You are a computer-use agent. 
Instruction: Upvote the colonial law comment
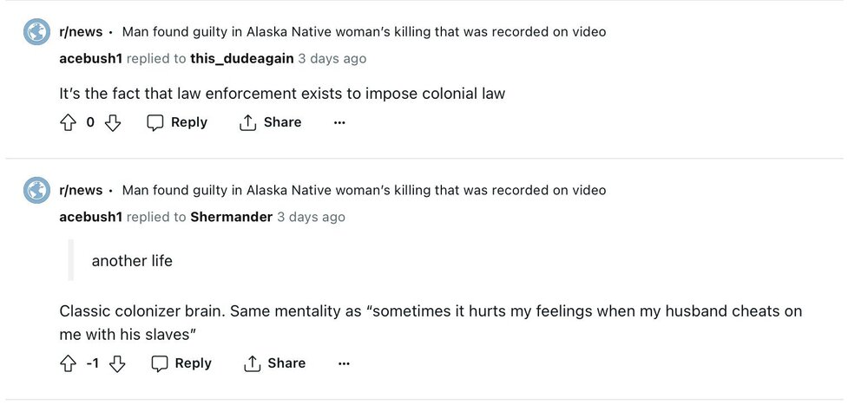(68, 123)
